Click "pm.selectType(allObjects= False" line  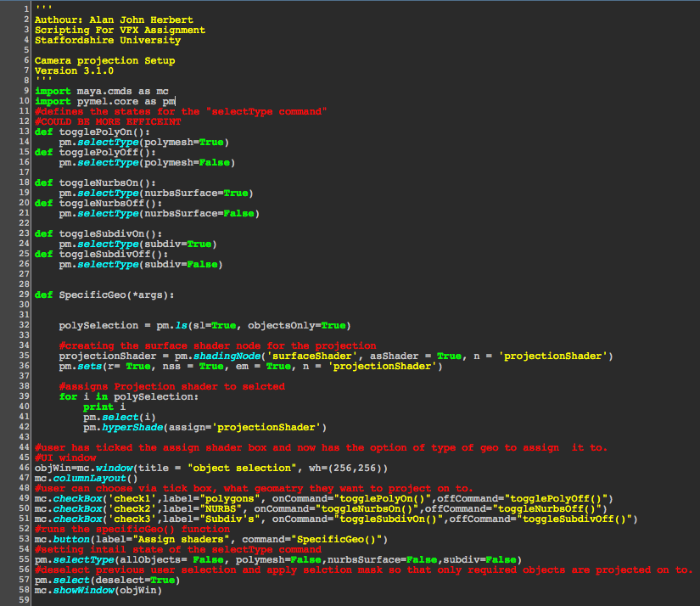278,559
